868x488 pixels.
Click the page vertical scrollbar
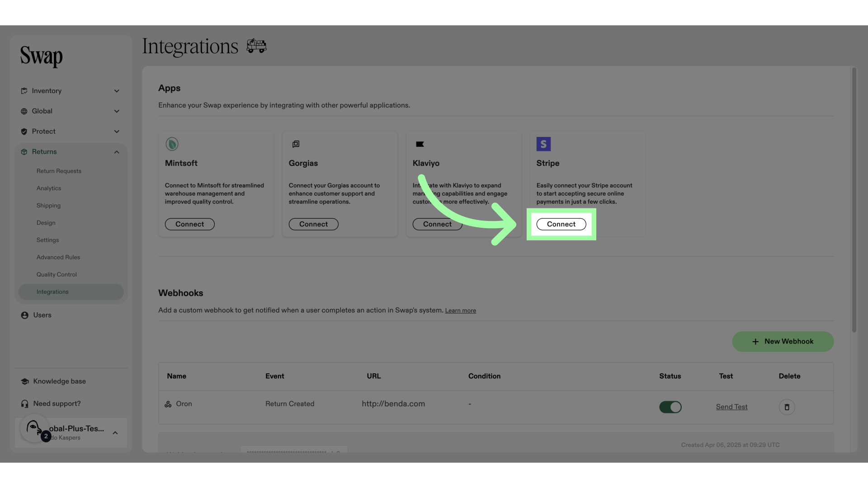pos(854,200)
